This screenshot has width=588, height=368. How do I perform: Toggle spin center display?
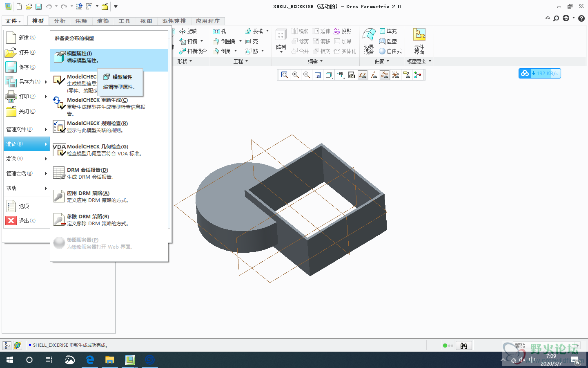[418, 75]
